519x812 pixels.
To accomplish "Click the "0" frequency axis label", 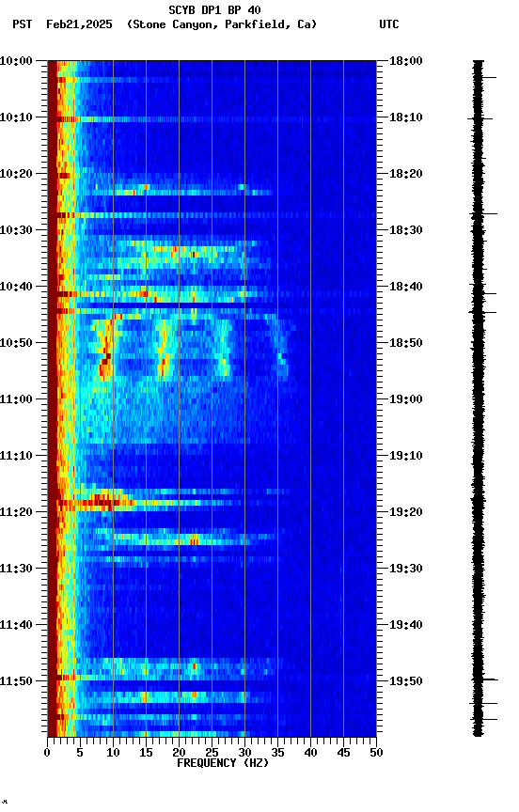I will [x=47, y=753].
